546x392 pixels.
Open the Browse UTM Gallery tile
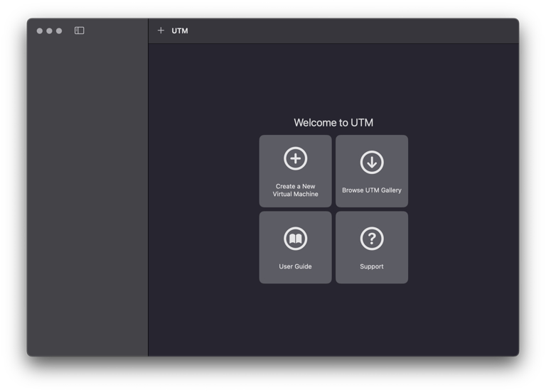372,171
